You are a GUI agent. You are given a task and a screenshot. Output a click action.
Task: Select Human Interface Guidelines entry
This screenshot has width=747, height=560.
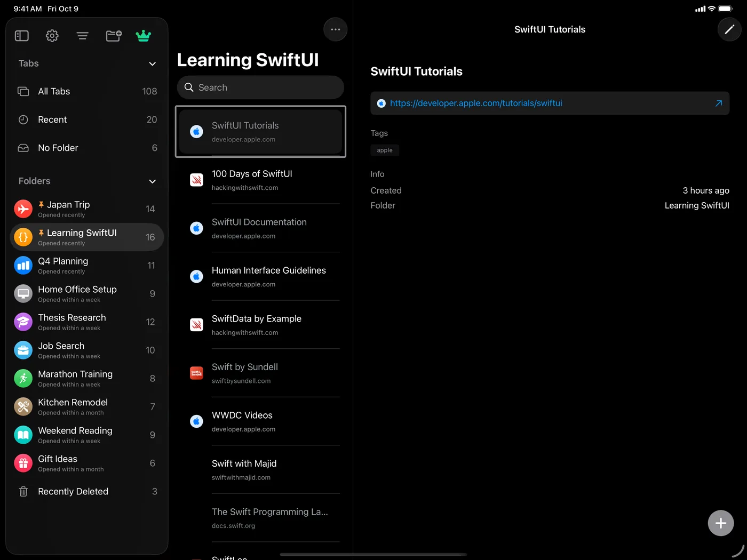(260, 276)
